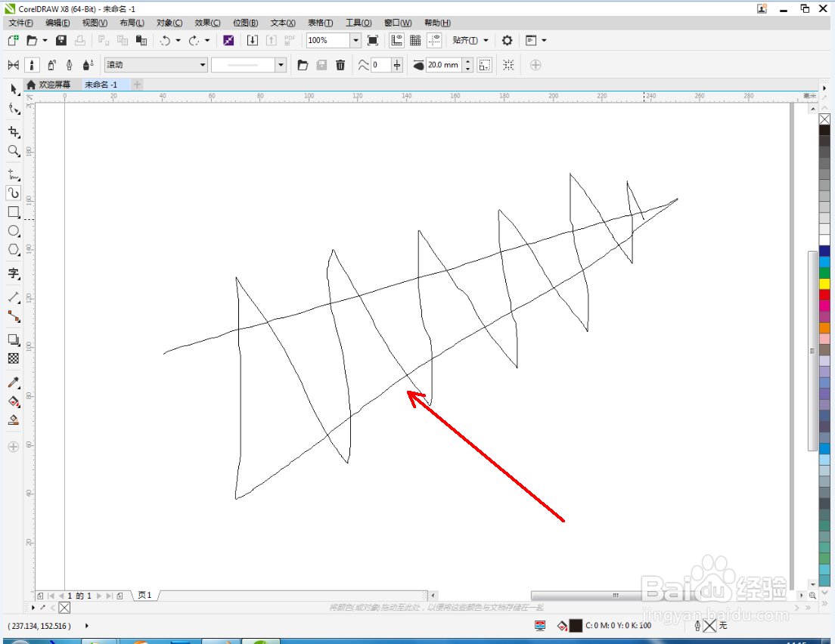Select the Crop tool
The height and width of the screenshot is (644, 835).
coord(14,132)
